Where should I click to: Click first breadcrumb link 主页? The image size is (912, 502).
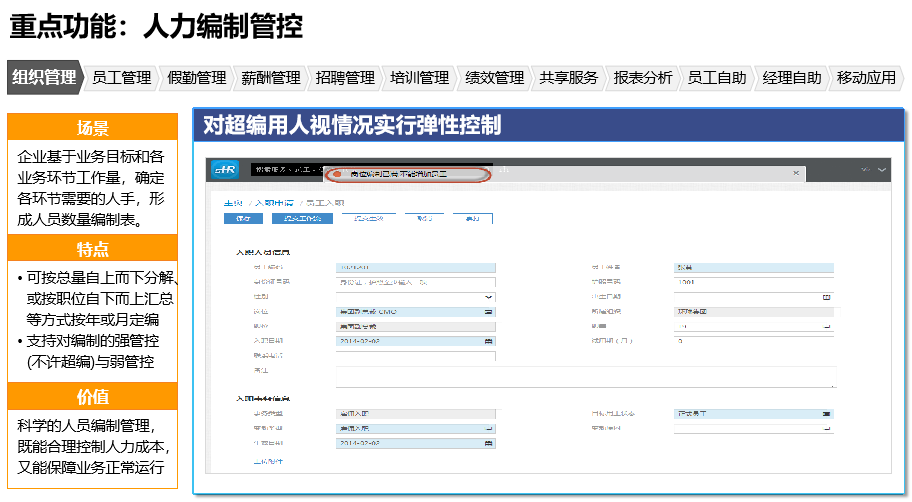click(x=233, y=203)
